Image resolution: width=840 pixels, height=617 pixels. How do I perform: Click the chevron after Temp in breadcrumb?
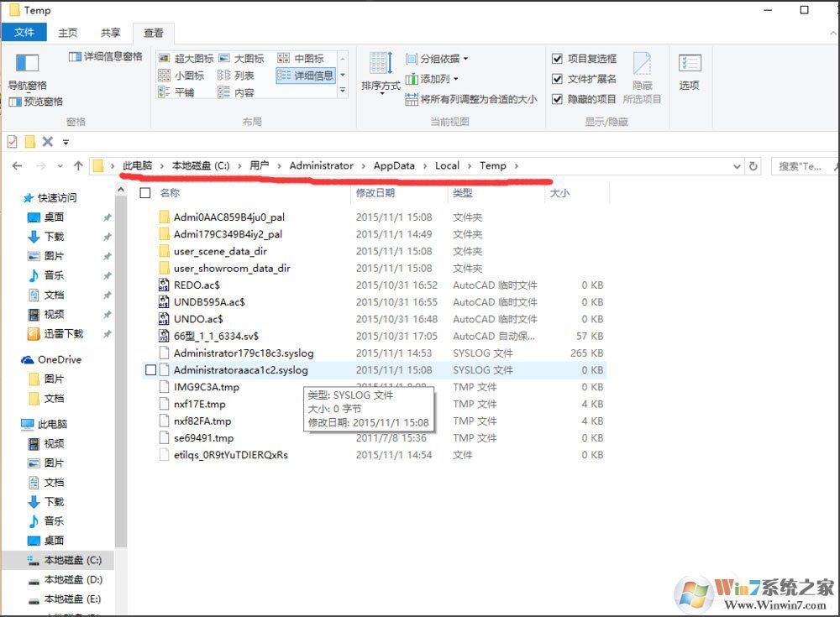coord(516,165)
